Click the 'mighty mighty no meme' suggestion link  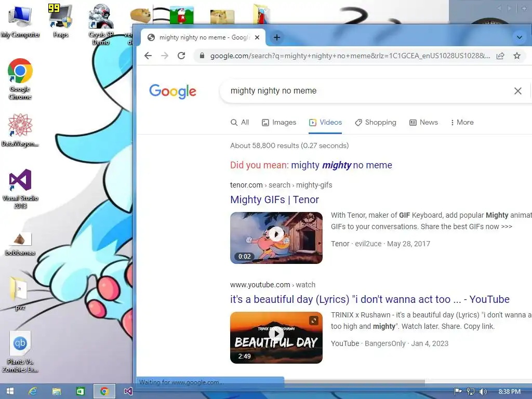pyautogui.click(x=341, y=165)
